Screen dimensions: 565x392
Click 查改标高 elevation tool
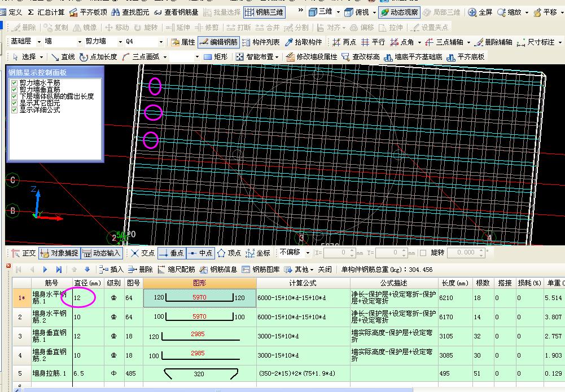tap(361, 57)
